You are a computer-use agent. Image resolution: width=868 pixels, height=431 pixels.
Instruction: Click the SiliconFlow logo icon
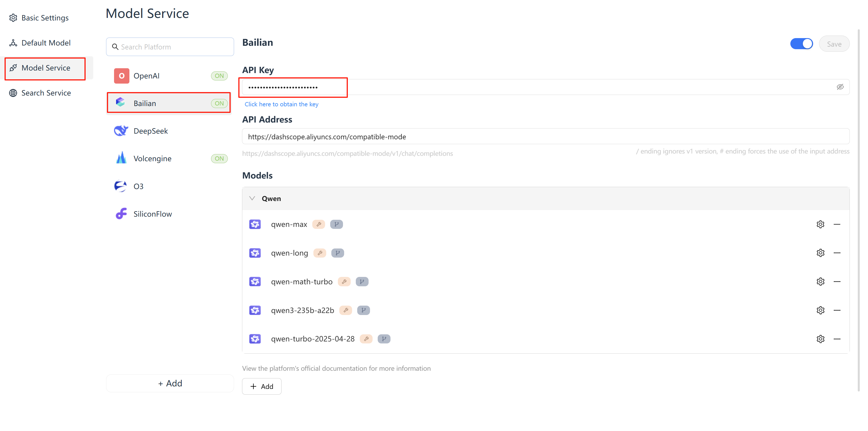[x=121, y=214]
